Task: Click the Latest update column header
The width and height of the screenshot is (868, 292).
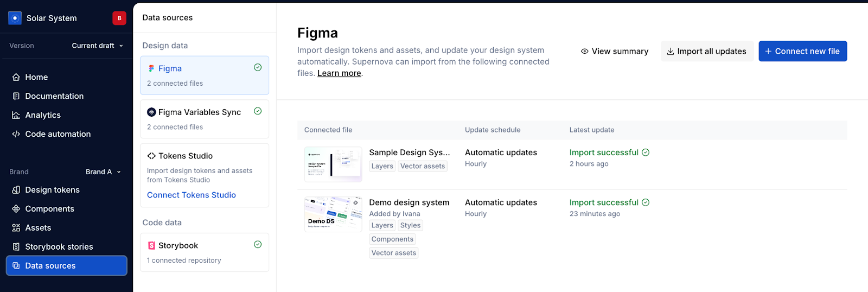Action: [592, 130]
